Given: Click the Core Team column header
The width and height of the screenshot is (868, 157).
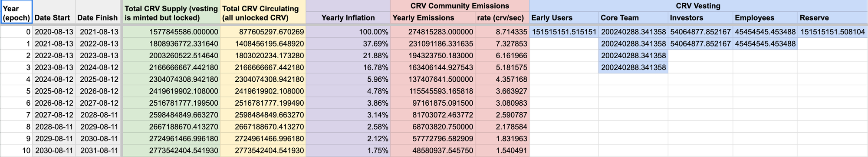Looking at the screenshot, I should [633, 18].
